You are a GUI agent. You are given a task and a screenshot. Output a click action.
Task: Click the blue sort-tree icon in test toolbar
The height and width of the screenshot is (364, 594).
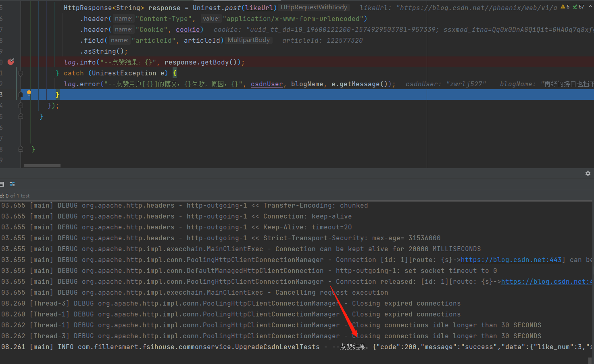[x=12, y=184]
